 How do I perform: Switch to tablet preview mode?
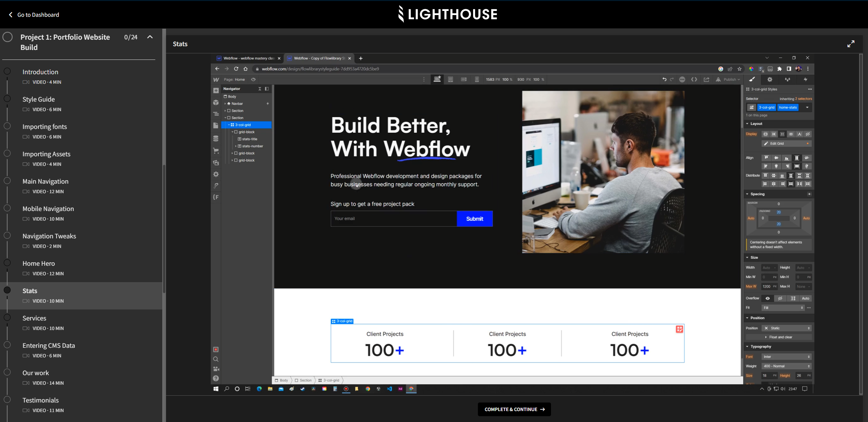[x=450, y=79]
